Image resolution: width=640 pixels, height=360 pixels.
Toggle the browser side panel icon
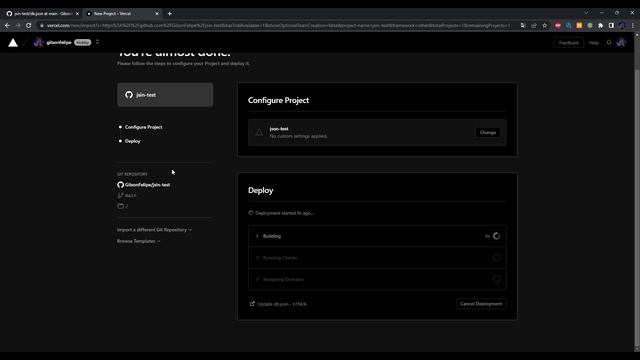coord(611,25)
